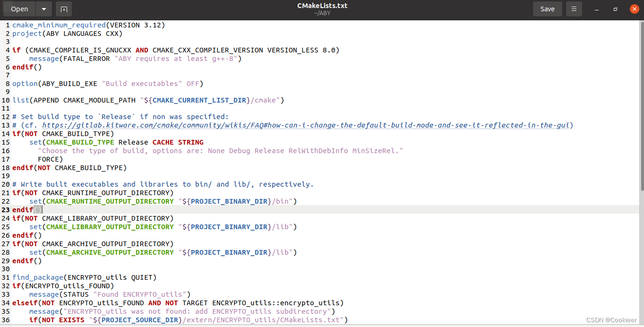
Task: Close the gedit window
Action: [x=634, y=9]
